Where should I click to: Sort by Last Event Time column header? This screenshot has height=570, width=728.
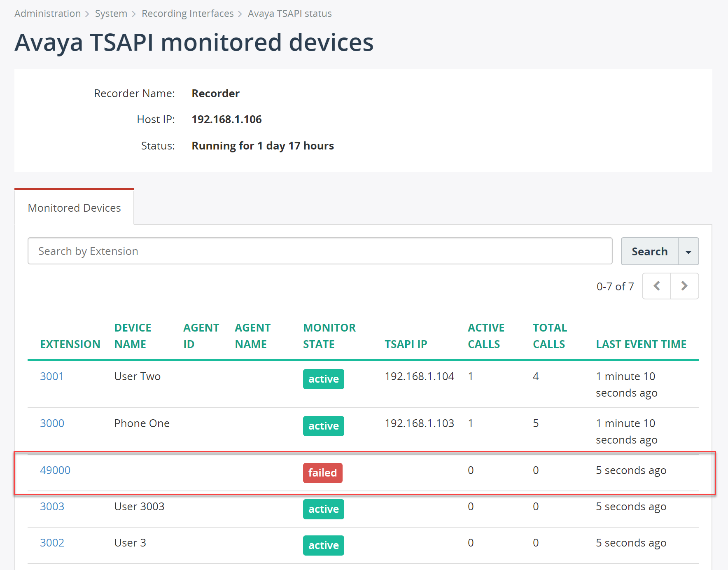(641, 344)
